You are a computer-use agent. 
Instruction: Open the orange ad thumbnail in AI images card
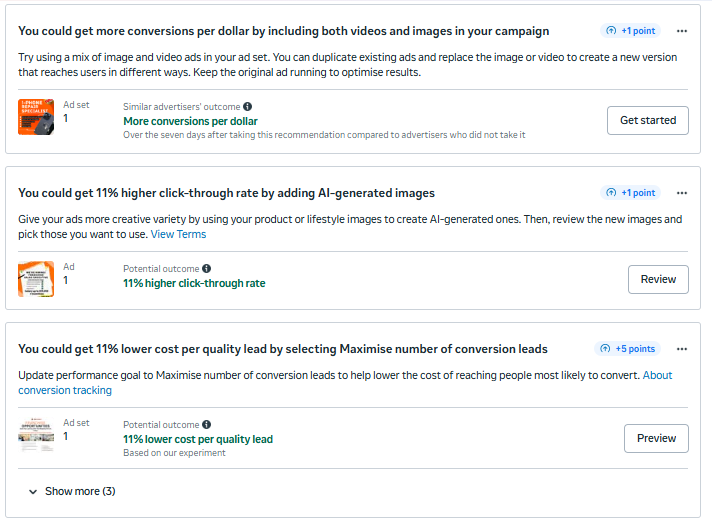pos(36,279)
